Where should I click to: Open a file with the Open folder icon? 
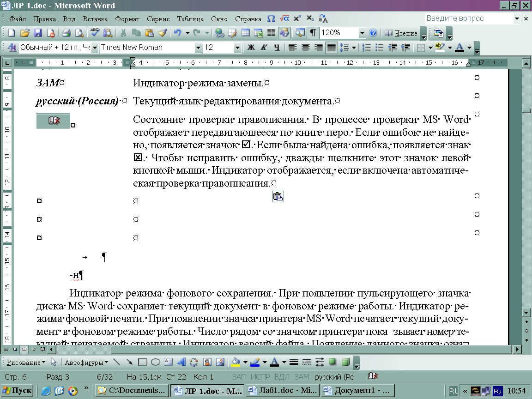[x=25, y=33]
